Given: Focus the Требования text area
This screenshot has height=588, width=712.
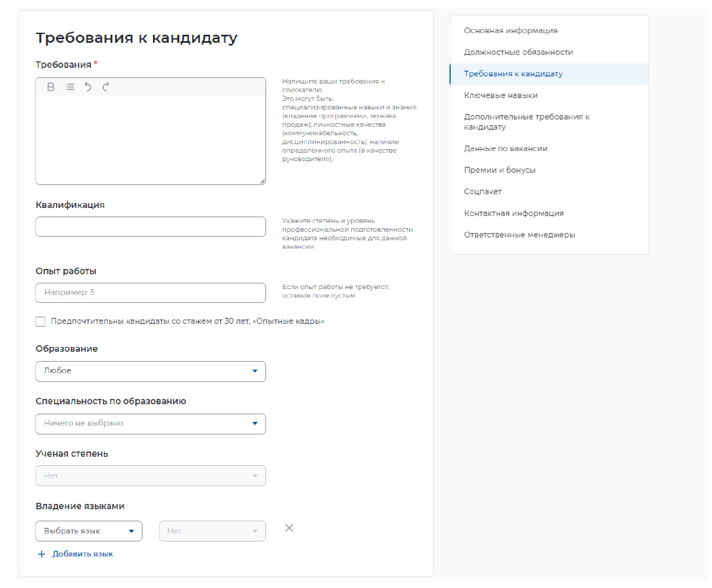Looking at the screenshot, I should coord(151,140).
